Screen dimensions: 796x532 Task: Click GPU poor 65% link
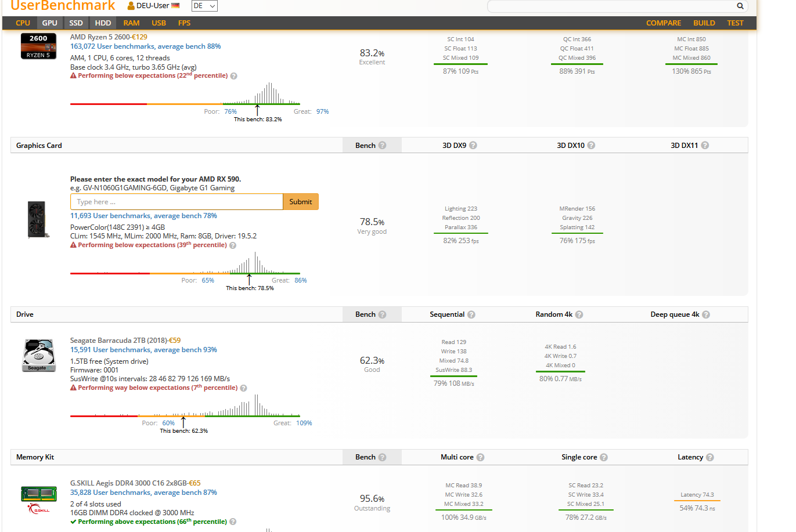pyautogui.click(x=208, y=280)
